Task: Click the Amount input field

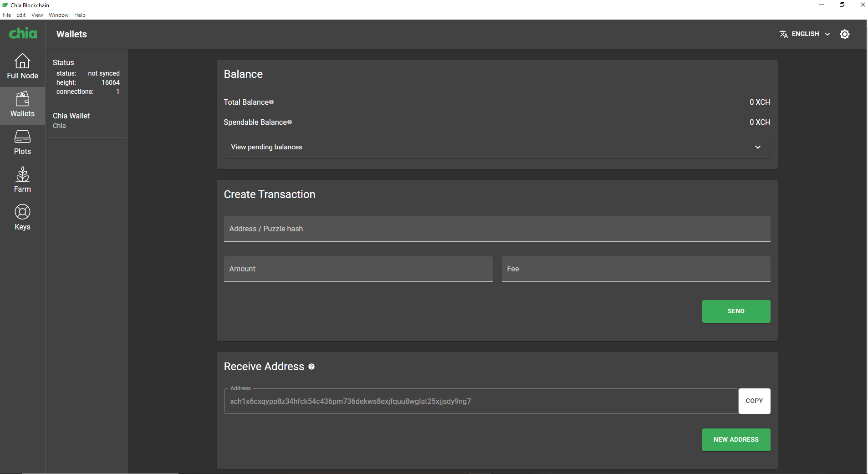Action: [x=358, y=269]
